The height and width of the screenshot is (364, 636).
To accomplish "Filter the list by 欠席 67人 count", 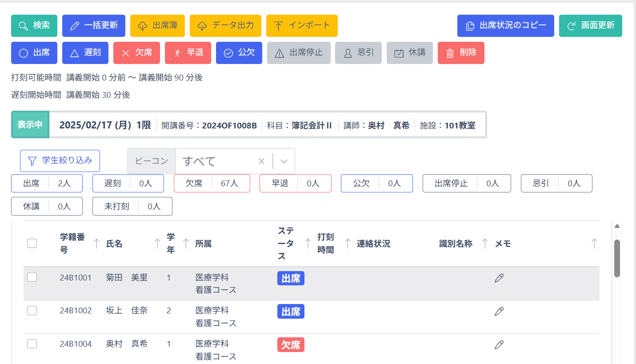I will click(x=212, y=183).
